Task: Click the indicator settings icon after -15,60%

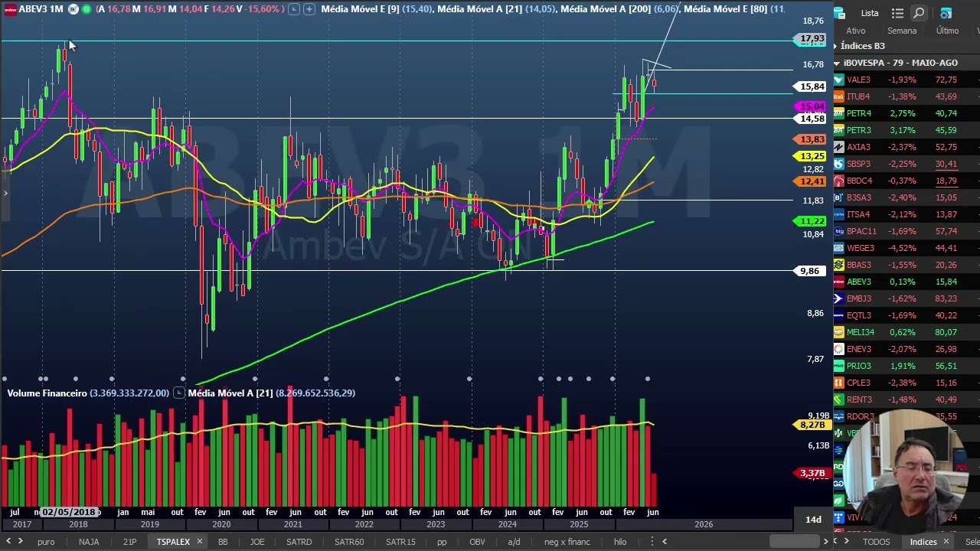Action: click(x=294, y=9)
